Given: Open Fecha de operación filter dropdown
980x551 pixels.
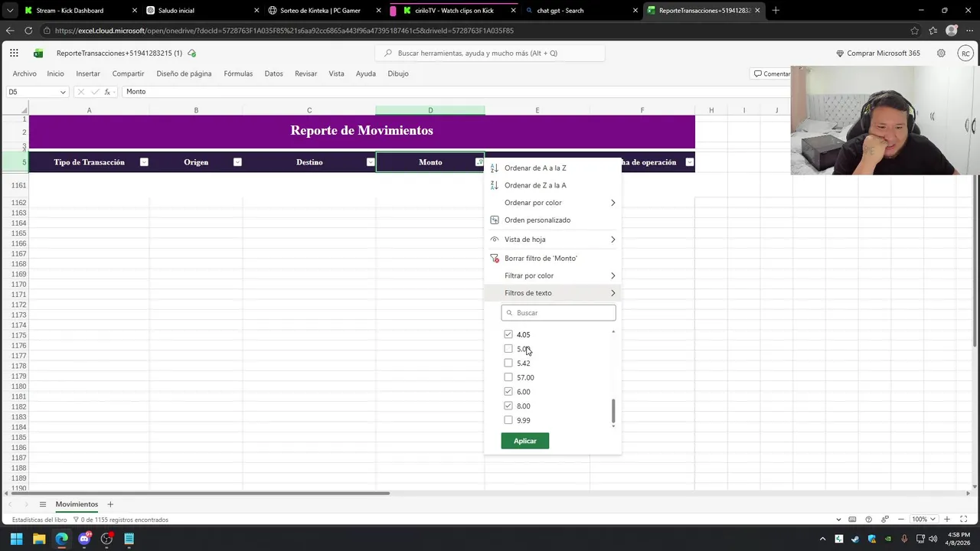Looking at the screenshot, I should [690, 162].
